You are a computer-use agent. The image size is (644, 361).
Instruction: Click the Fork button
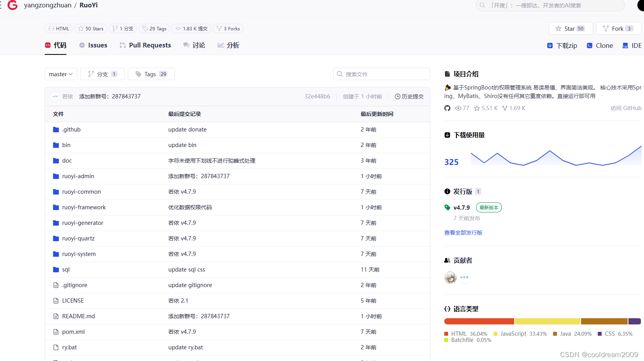(619, 28)
